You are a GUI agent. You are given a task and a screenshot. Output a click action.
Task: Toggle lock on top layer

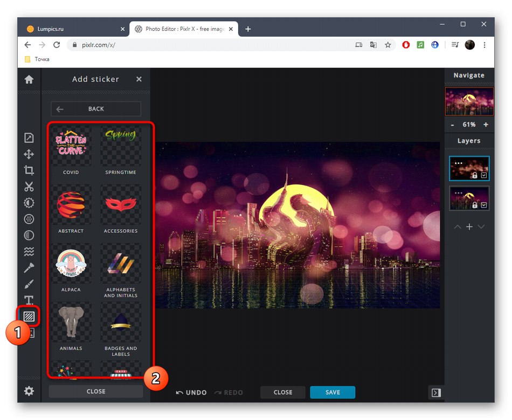coord(475,175)
